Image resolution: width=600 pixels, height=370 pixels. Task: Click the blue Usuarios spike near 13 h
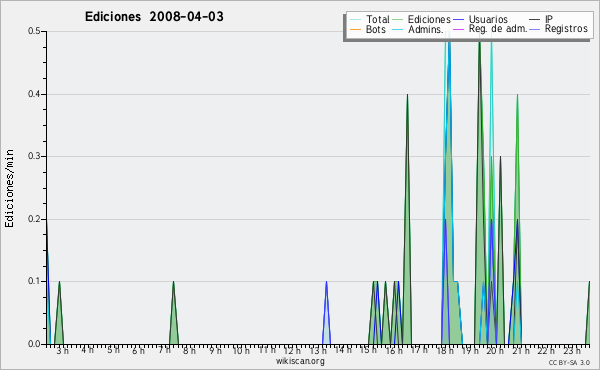click(326, 314)
